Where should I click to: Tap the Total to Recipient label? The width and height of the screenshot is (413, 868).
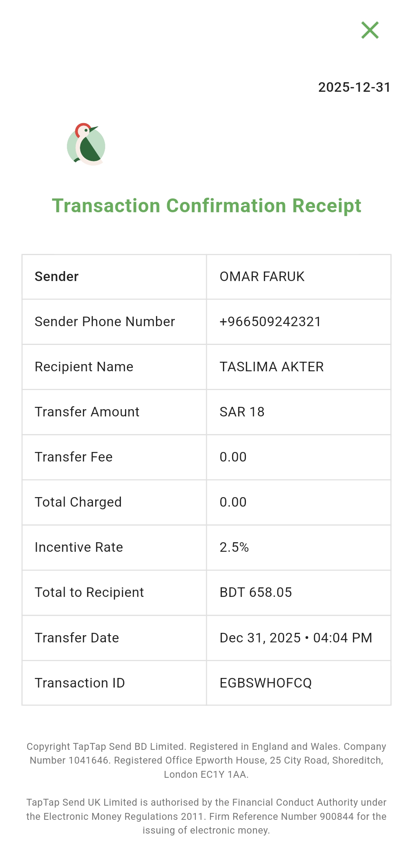point(89,592)
